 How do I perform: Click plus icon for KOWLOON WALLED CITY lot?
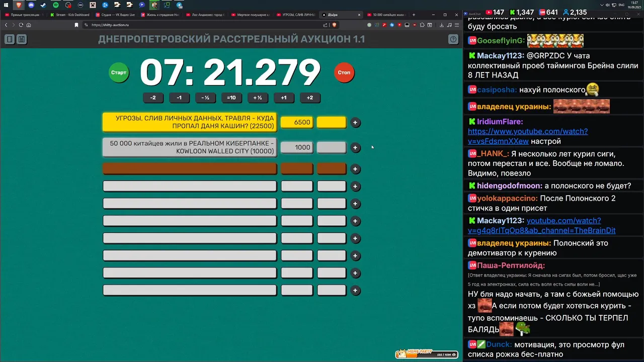355,147
